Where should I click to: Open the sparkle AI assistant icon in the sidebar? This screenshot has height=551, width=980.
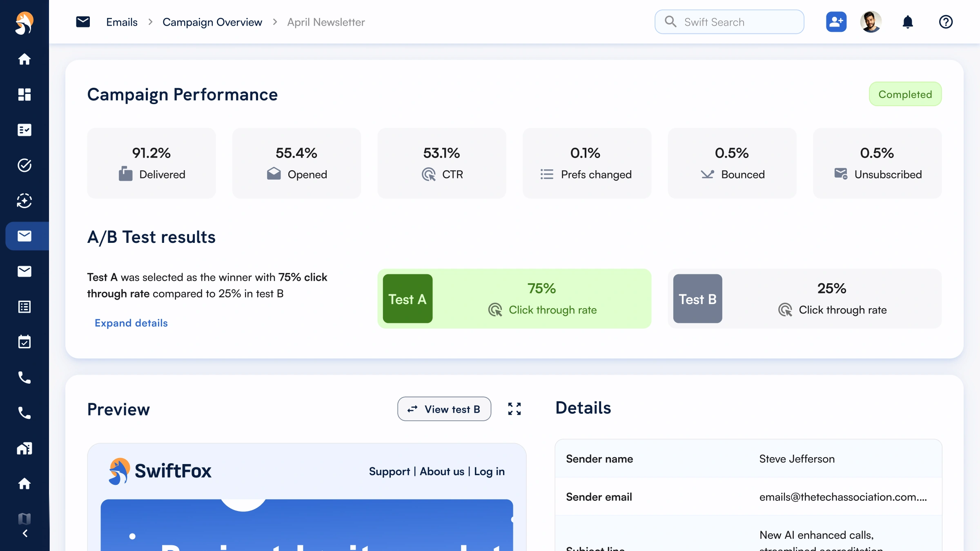coord(24,200)
